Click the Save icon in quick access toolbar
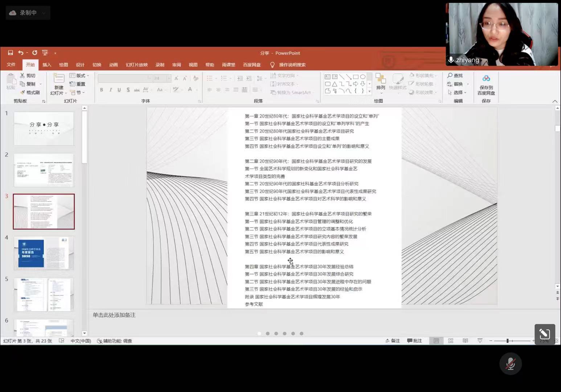This screenshot has width=561, height=392. [x=11, y=53]
